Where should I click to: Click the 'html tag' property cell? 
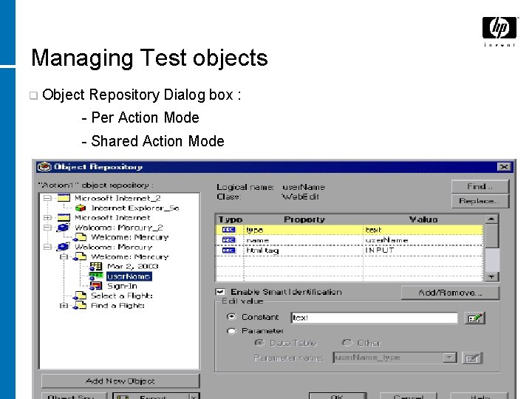304,250
